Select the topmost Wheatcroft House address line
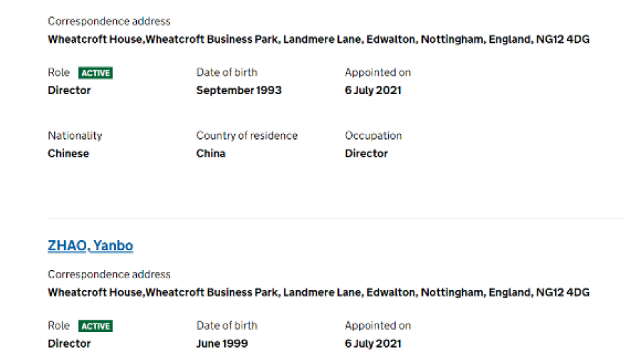This screenshot has width=641, height=364. [318, 39]
